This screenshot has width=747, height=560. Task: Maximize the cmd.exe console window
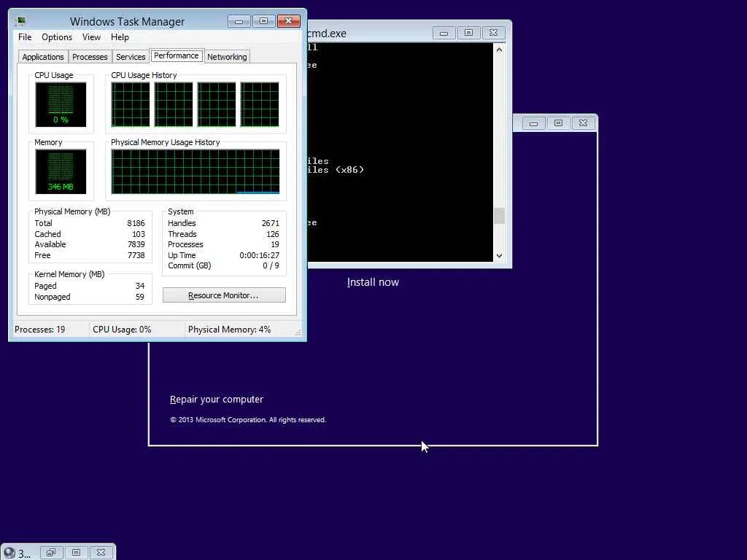(468, 33)
